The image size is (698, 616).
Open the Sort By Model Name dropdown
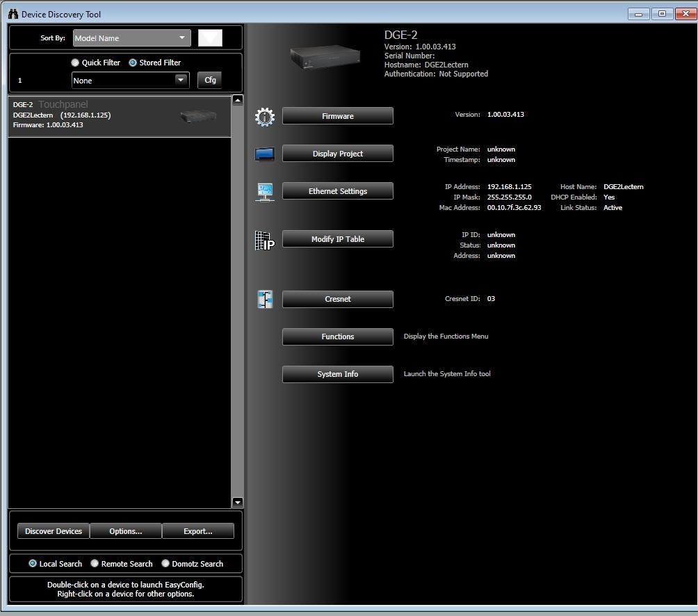[132, 38]
